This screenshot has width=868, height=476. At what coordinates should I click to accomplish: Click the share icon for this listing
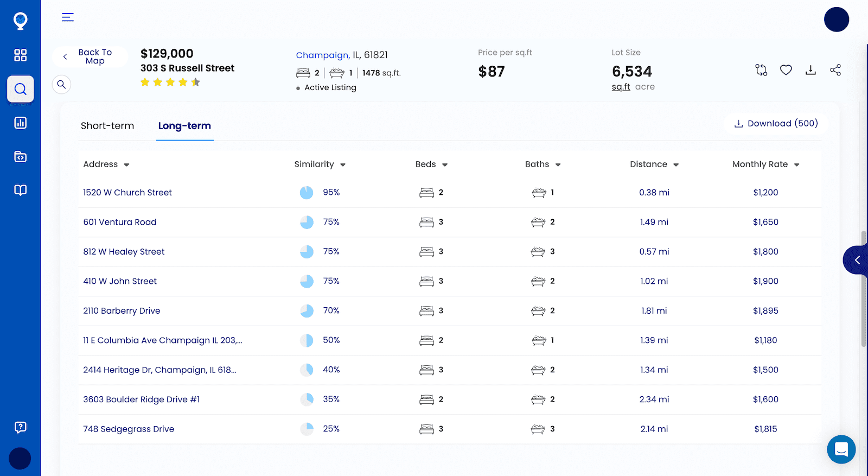click(x=835, y=70)
